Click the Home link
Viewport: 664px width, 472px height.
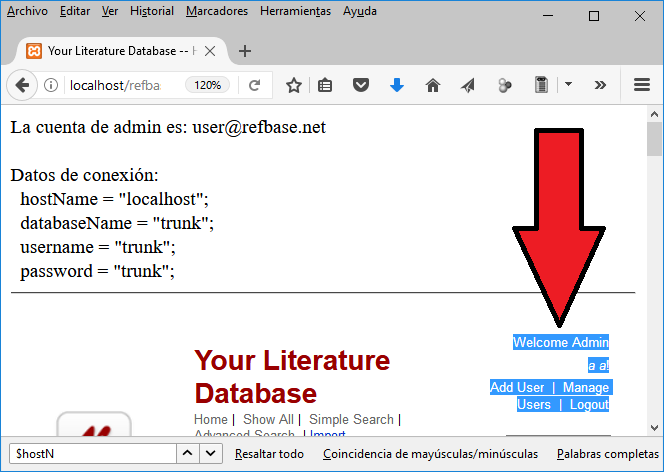(211, 419)
